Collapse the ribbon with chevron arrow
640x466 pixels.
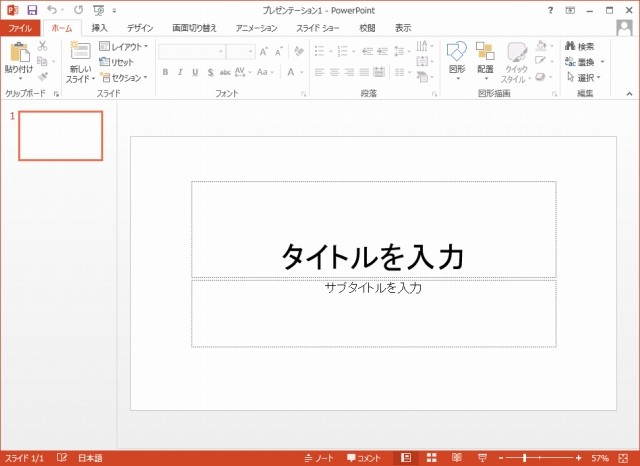coord(629,94)
